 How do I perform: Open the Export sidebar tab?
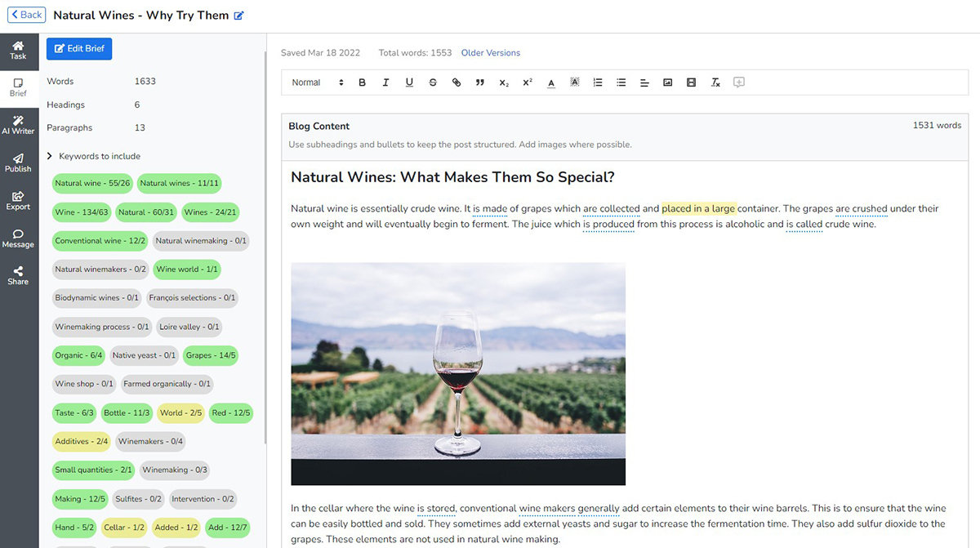tap(18, 200)
